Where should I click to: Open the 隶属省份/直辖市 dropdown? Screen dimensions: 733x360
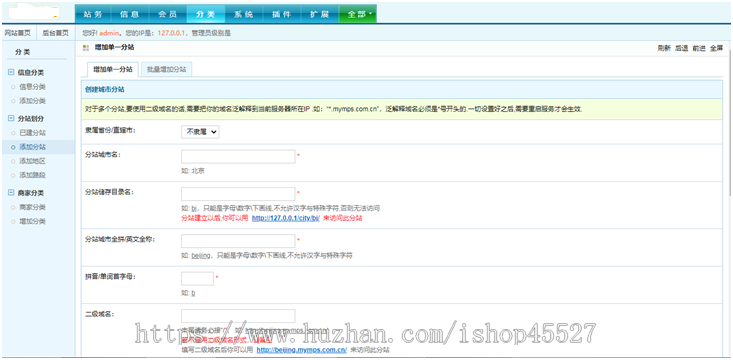pos(200,132)
